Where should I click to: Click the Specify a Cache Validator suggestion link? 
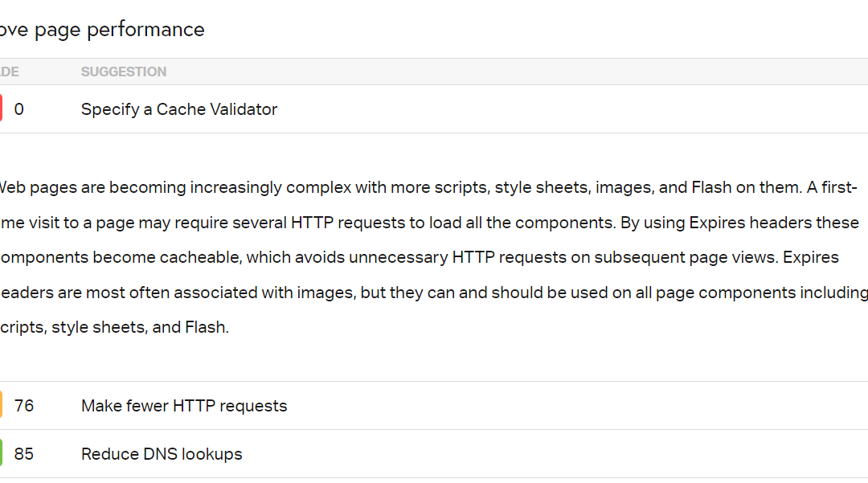pos(178,108)
